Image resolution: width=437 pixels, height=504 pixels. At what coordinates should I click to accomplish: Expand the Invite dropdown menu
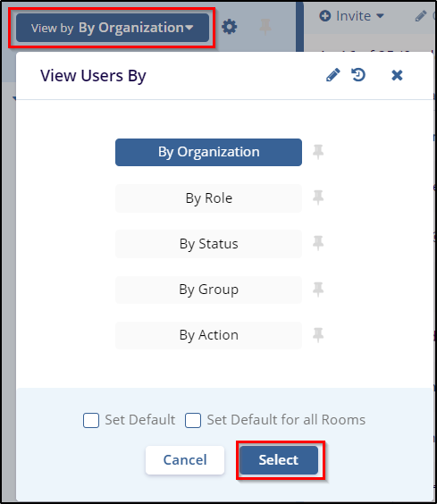352,16
